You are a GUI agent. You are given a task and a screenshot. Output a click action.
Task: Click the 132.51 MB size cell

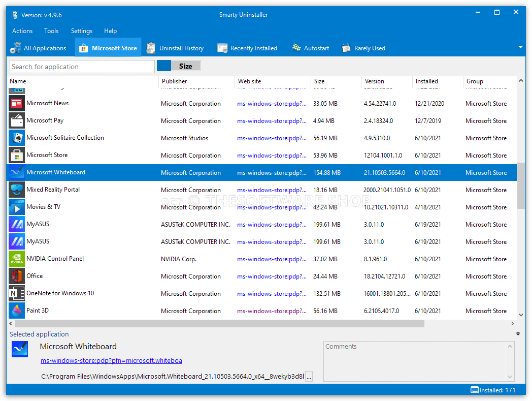pyautogui.click(x=327, y=294)
